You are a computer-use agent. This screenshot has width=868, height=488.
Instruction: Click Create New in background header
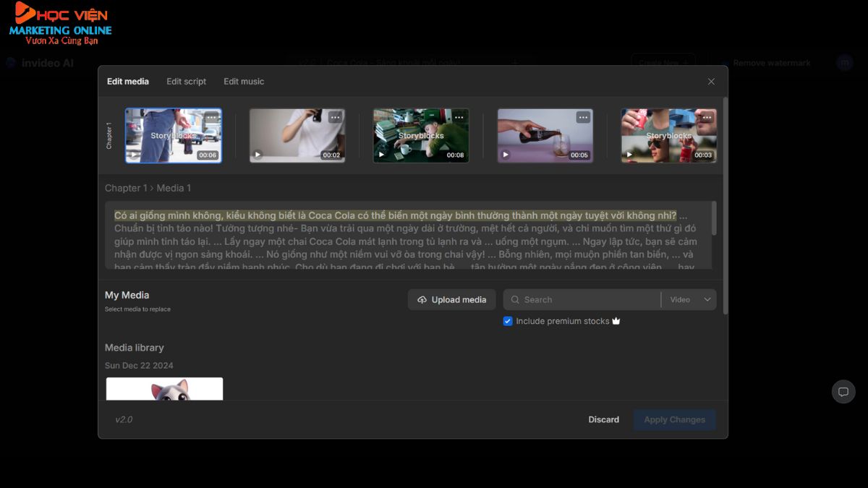coord(663,63)
